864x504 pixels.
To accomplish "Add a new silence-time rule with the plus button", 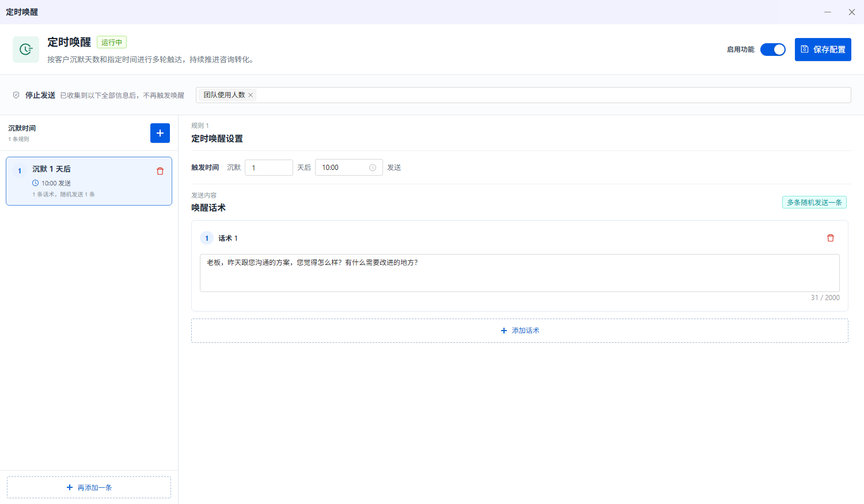I will pyautogui.click(x=160, y=133).
